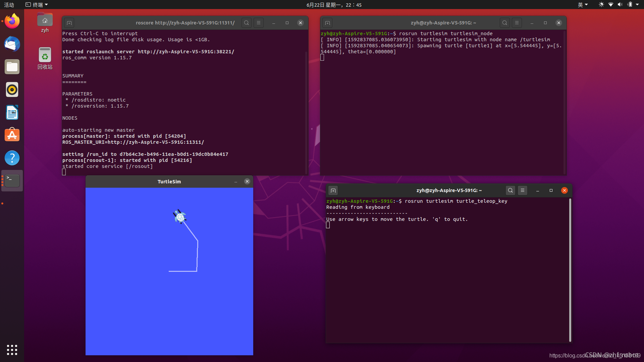This screenshot has width=644, height=362.
Task: Expand system status menu arrow
Action: pyautogui.click(x=637, y=5)
